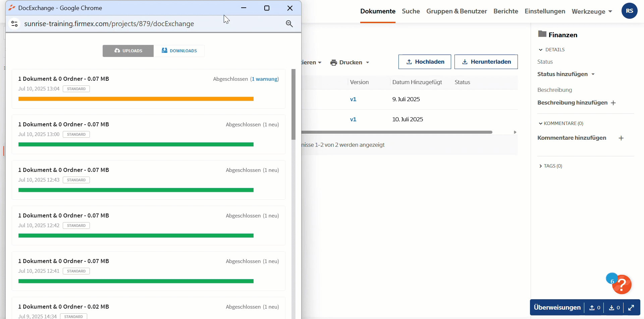
Task: Open site info icon in DocExchange address bar
Action: pos(14,24)
